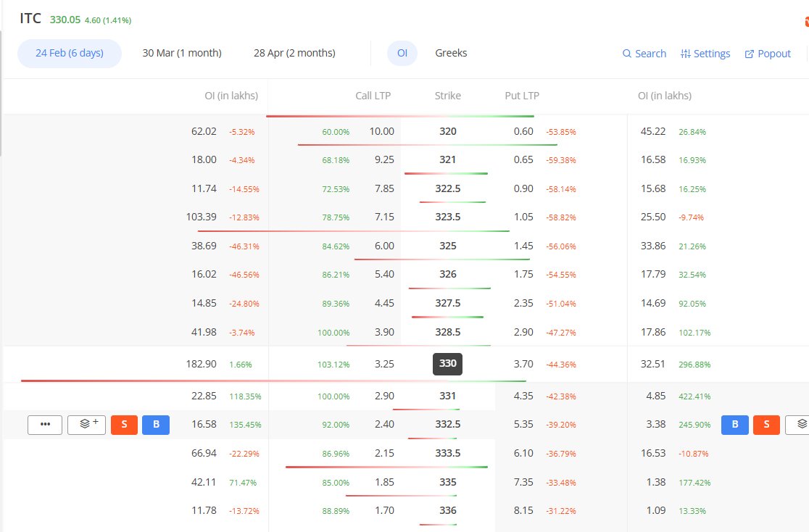Screen dimensions: 809x532
Task: Click call OI change 118.35%
Action: [x=245, y=396]
